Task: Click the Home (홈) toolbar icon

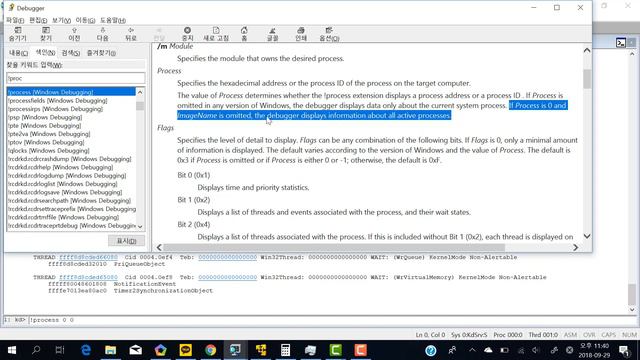Action: pos(244,34)
